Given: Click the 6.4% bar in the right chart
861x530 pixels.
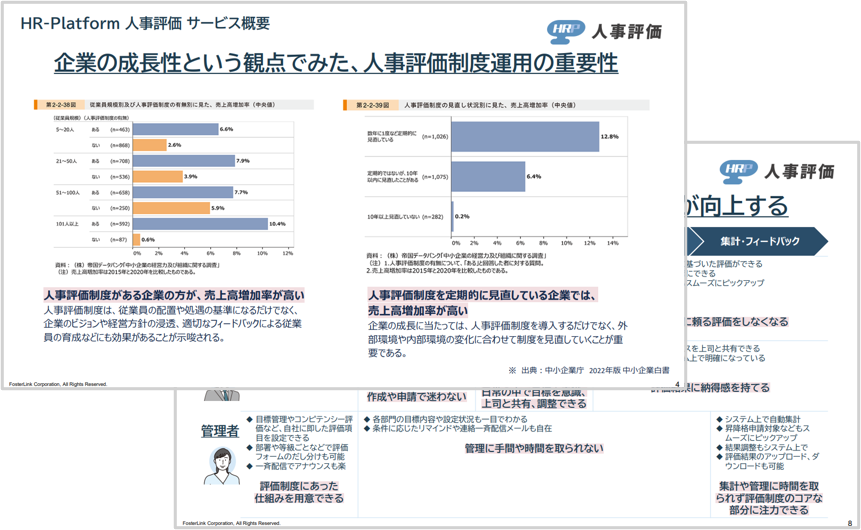Looking at the screenshot, I should [488, 176].
